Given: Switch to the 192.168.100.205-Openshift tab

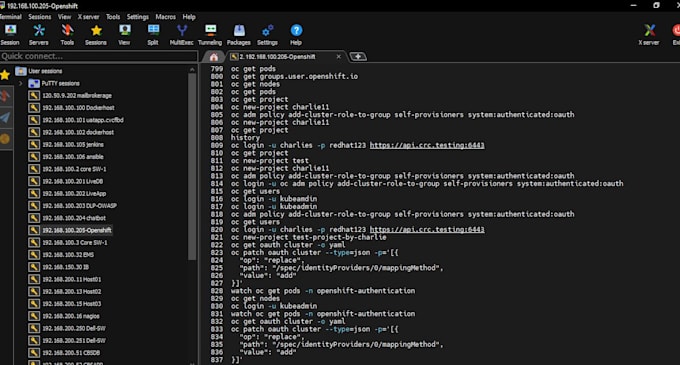Looking at the screenshot, I should pyautogui.click(x=278, y=57).
